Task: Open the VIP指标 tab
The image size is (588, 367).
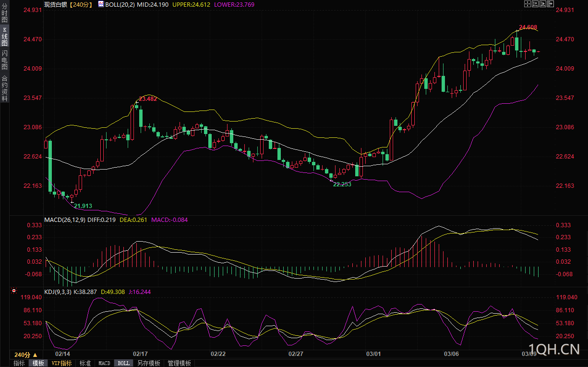Action: pyautogui.click(x=61, y=363)
